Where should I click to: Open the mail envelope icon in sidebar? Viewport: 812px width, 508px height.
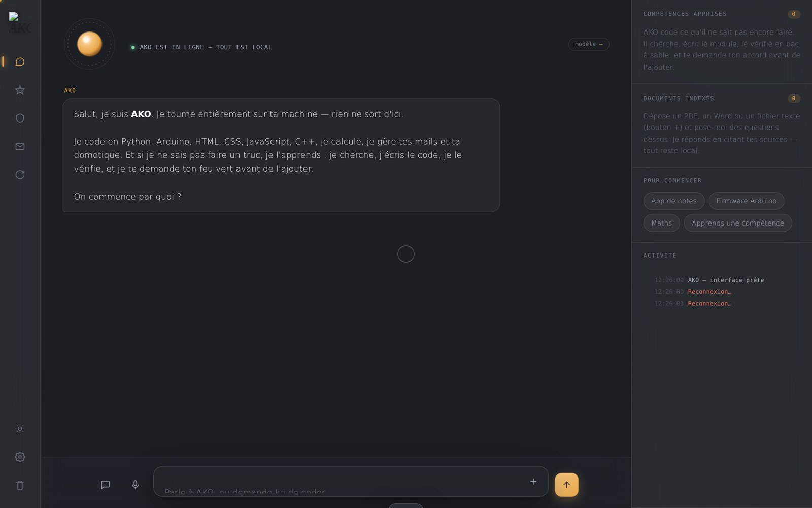pos(20,146)
